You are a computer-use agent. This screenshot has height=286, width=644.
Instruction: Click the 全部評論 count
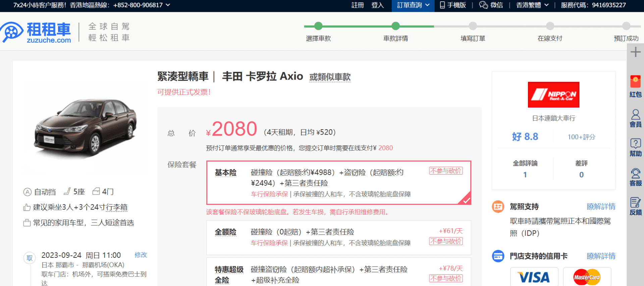525,175
